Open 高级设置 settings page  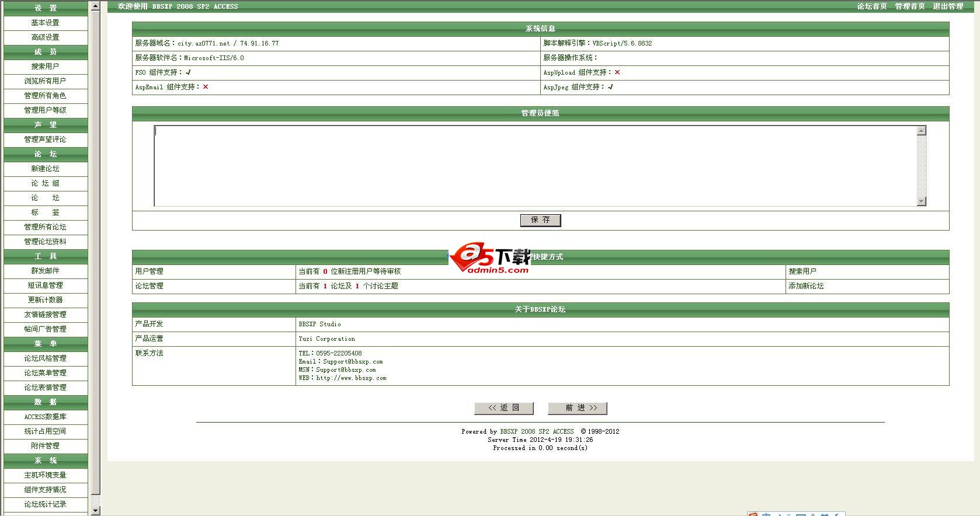click(x=45, y=37)
